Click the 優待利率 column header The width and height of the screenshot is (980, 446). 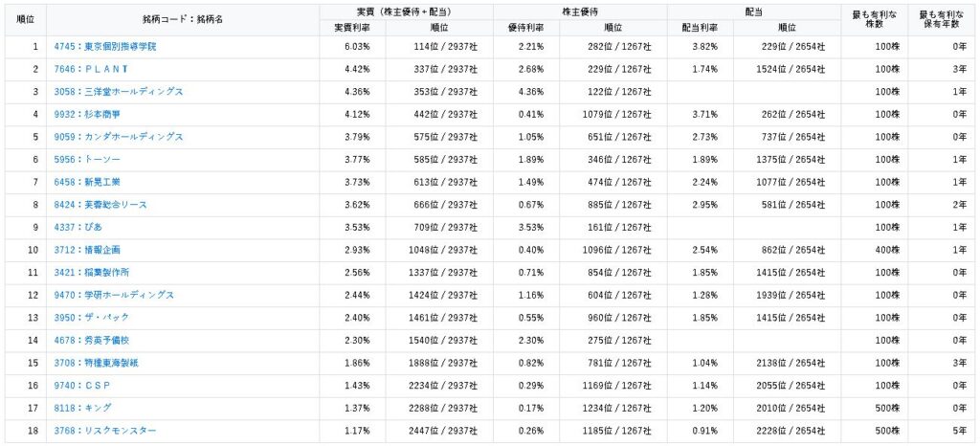[x=526, y=28]
